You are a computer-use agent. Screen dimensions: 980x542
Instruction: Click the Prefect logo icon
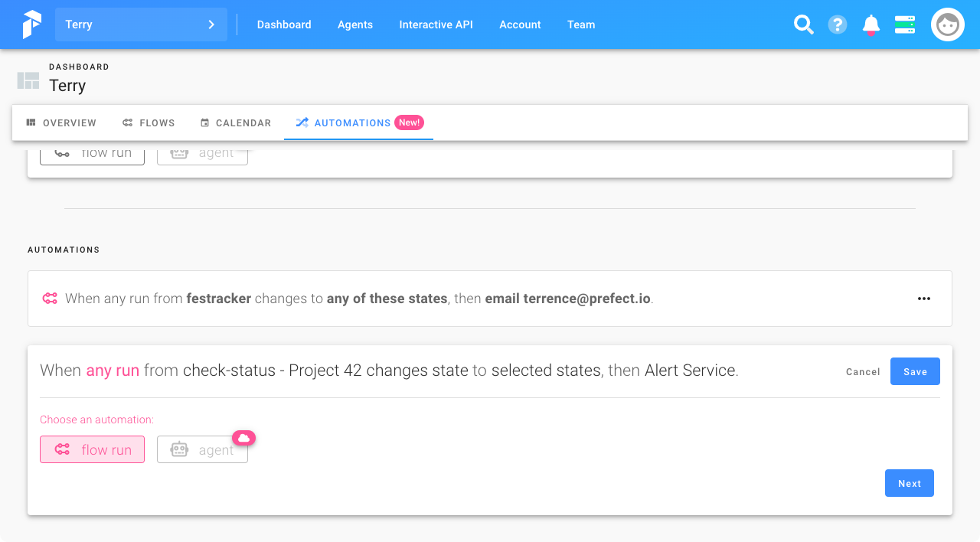pos(31,24)
